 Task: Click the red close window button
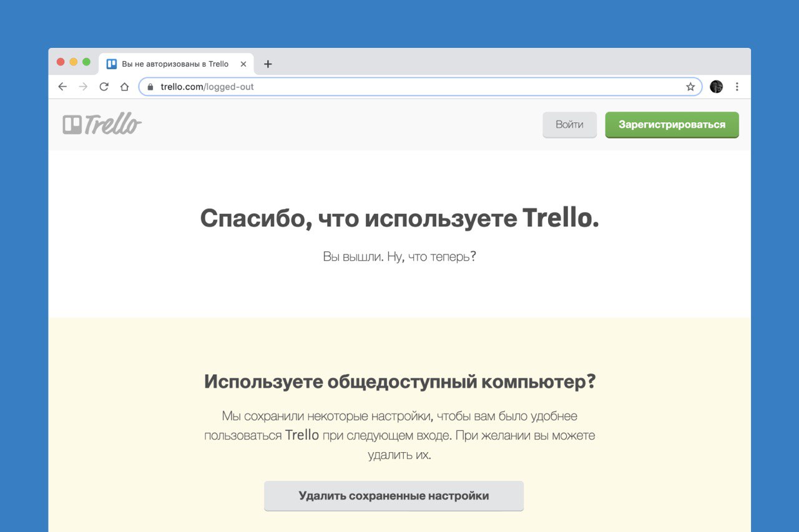[x=61, y=62]
